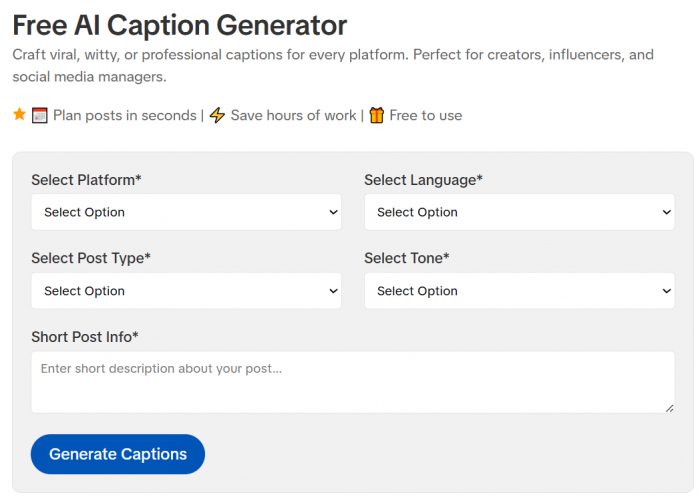The image size is (700, 503).
Task: Open the Select Post Type dropdown
Action: point(186,291)
